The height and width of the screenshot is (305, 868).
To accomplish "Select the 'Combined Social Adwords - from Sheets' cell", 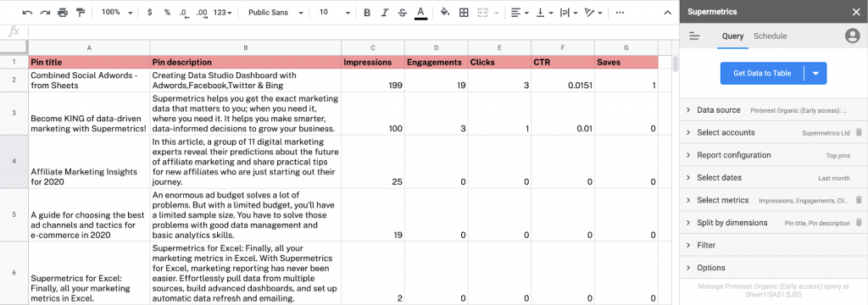I will (89, 80).
